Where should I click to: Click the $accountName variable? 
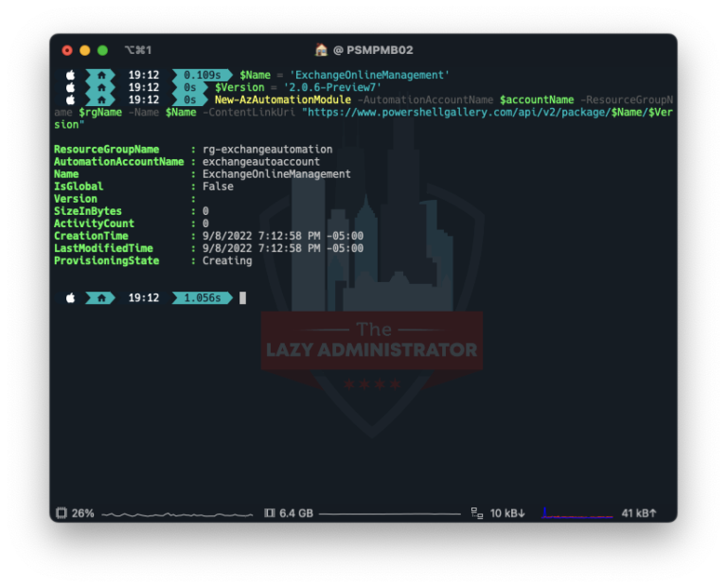pyautogui.click(x=537, y=100)
